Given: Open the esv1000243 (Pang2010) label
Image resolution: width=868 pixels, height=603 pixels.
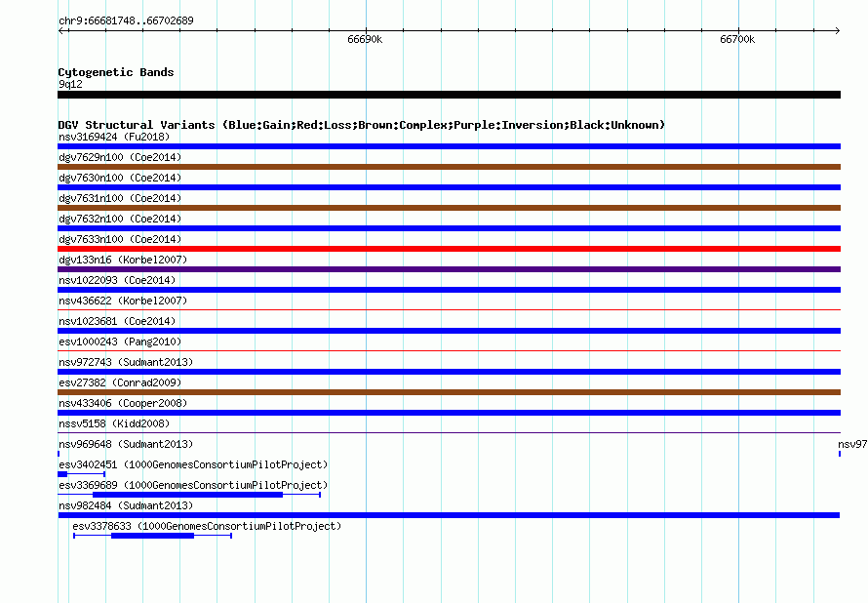Looking at the screenshot, I should [120, 342].
